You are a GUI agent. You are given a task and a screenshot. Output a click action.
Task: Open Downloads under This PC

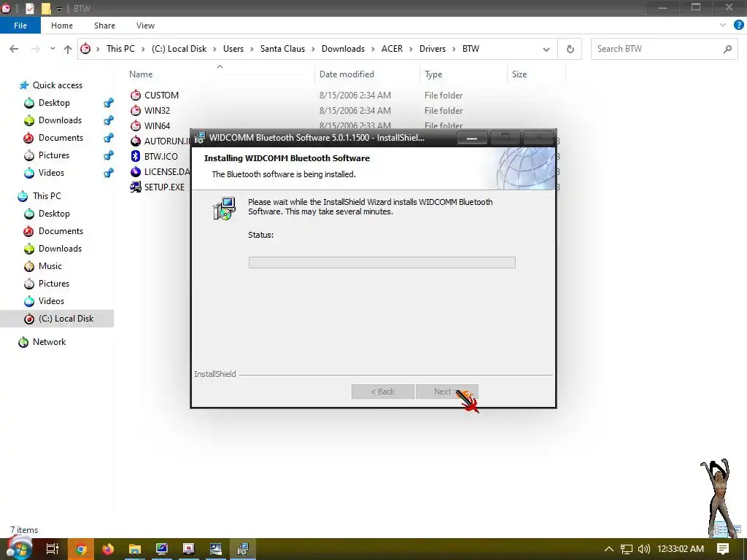coord(60,249)
